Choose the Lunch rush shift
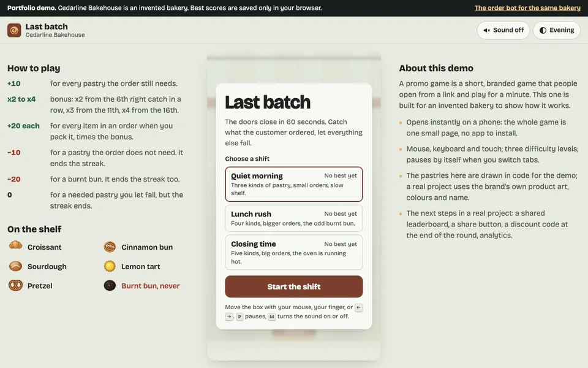Viewport: 588px width, 368px height. click(x=293, y=218)
